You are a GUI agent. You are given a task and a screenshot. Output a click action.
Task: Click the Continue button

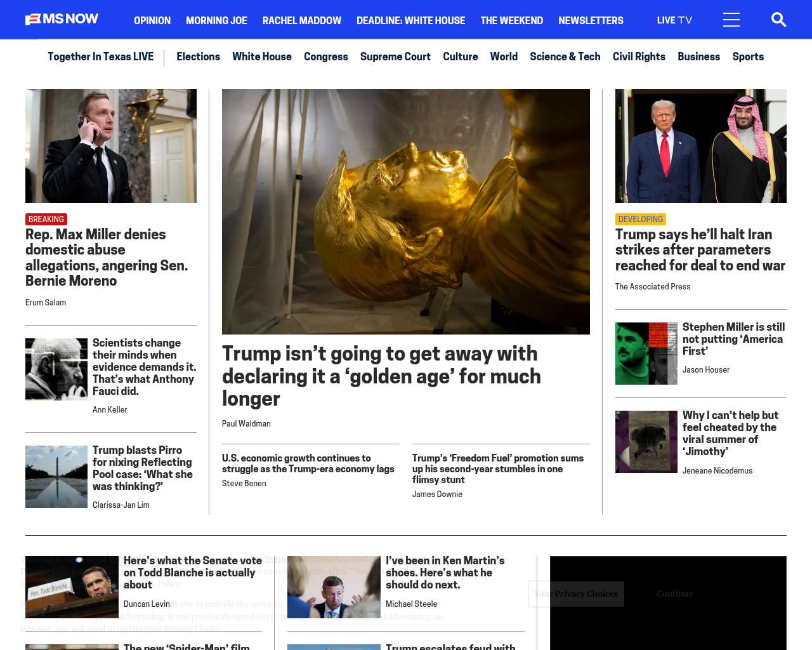[x=674, y=594]
